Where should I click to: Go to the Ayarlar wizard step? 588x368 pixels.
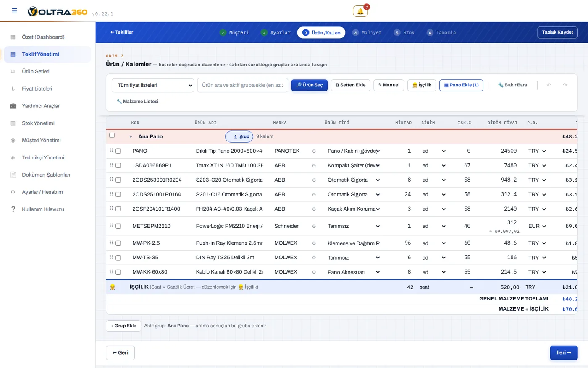tap(276, 33)
